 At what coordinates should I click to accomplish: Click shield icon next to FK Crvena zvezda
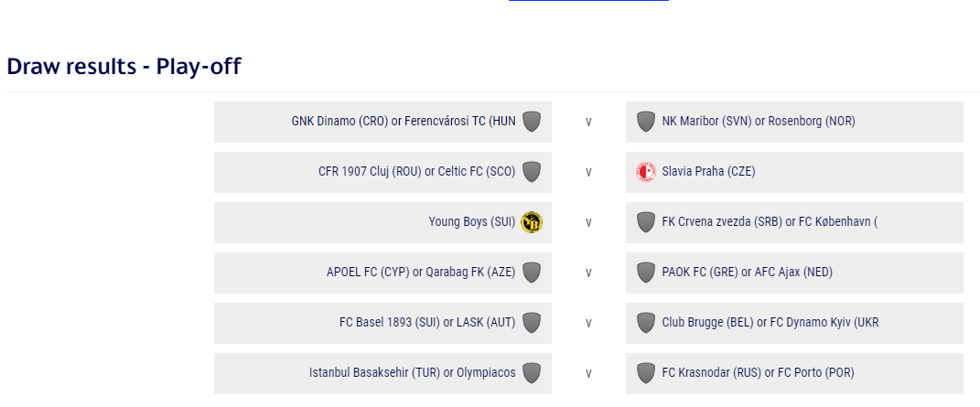click(646, 222)
